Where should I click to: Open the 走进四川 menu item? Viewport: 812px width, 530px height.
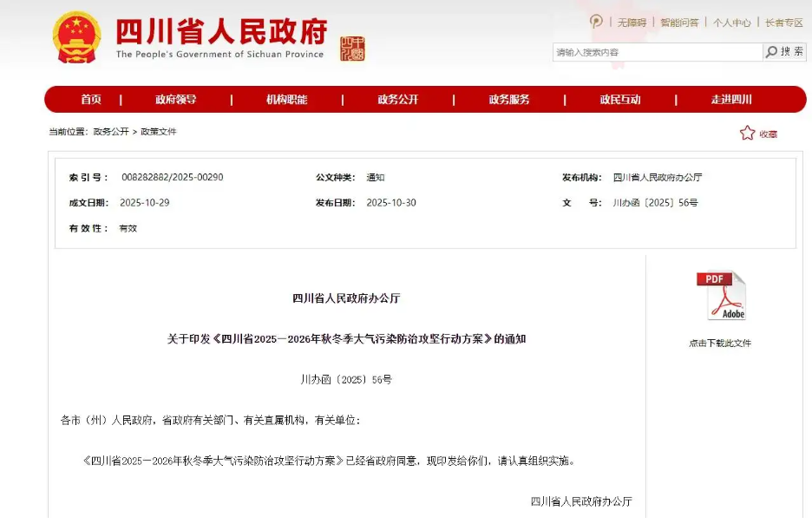coord(731,100)
